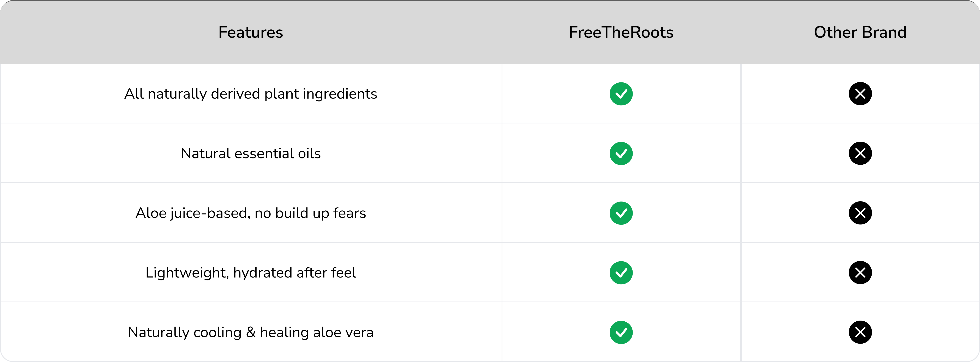This screenshot has height=362, width=980.
Task: Click "Naturally cooling & healing aloe vera" text
Action: (x=251, y=332)
